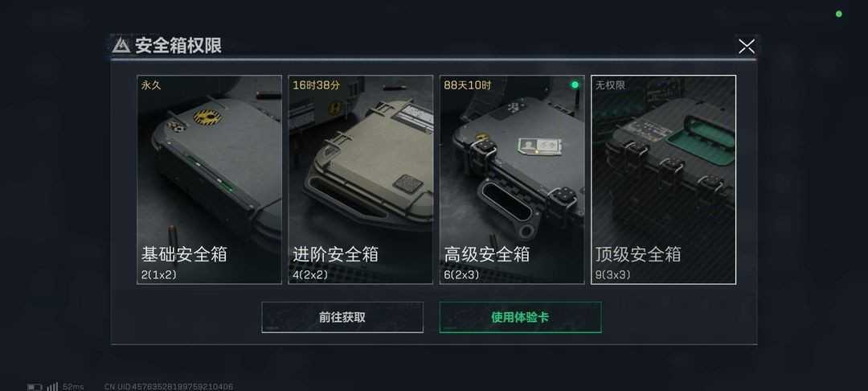Close the 安全箱权限 dialog with the X
Screen dimensions: 868x391
[746, 47]
